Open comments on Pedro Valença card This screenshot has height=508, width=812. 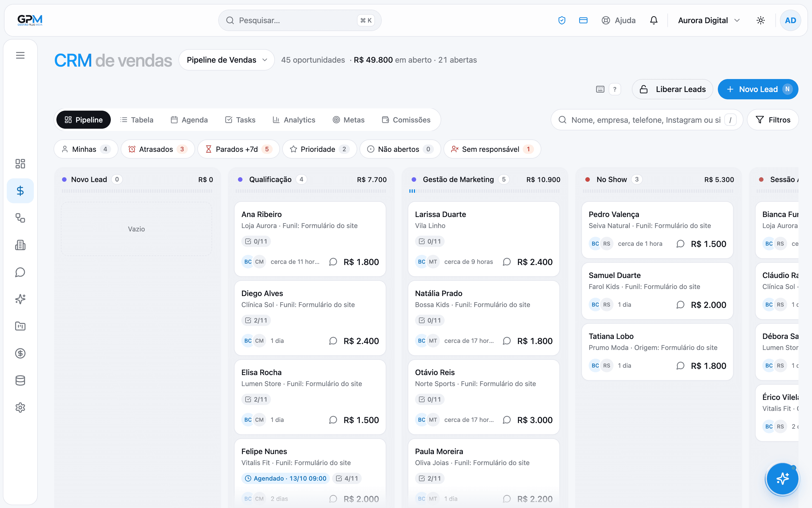point(680,244)
